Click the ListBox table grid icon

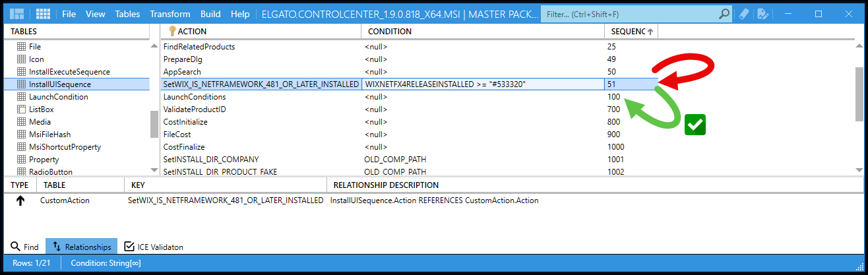21,109
